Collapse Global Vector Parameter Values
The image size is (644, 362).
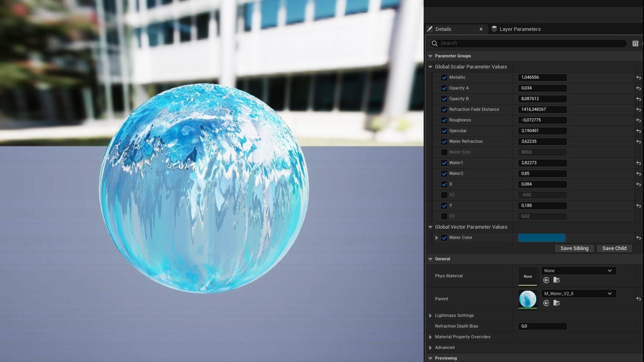[x=430, y=227]
